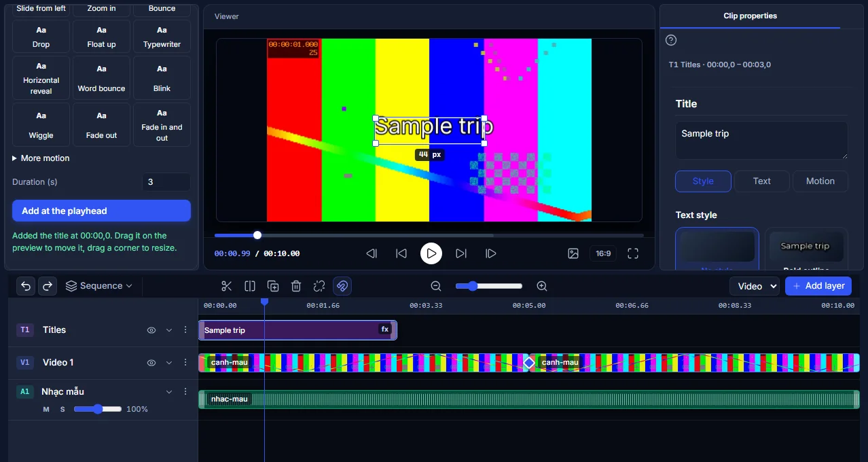Image resolution: width=868 pixels, height=462 pixels.
Task: Open Titles track three-dot menu
Action: [185, 330]
